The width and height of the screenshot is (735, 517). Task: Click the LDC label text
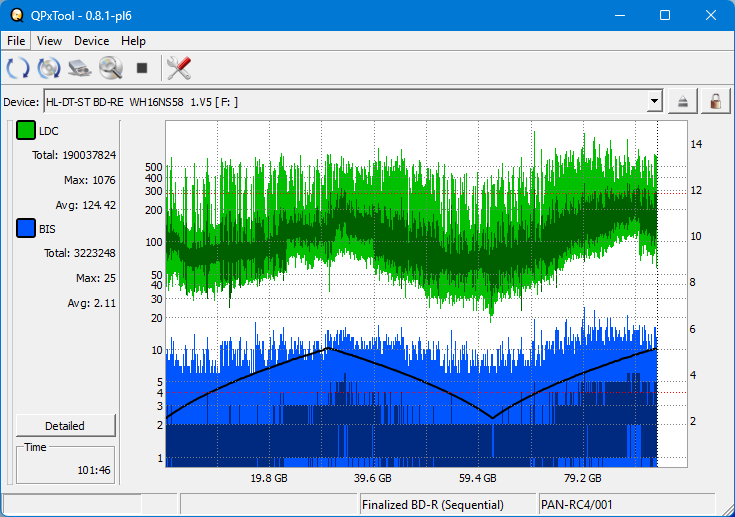(49, 131)
